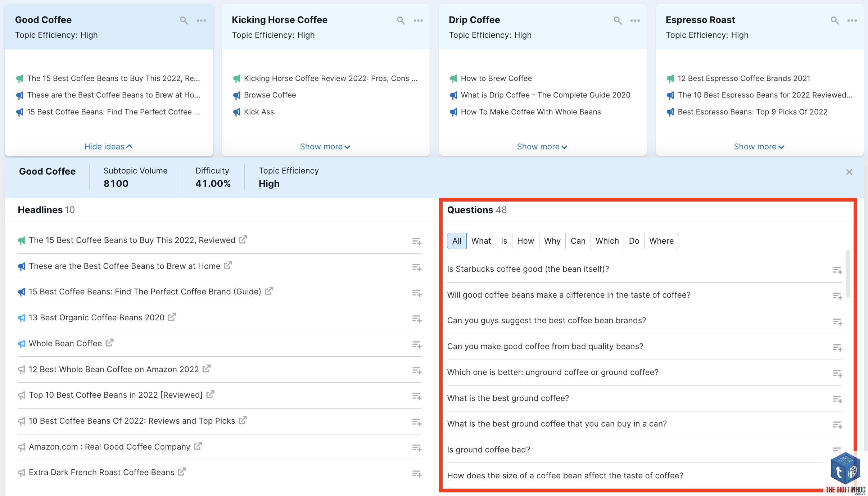Expand Drip Coffee card with Show more
868x496 pixels.
(x=542, y=146)
